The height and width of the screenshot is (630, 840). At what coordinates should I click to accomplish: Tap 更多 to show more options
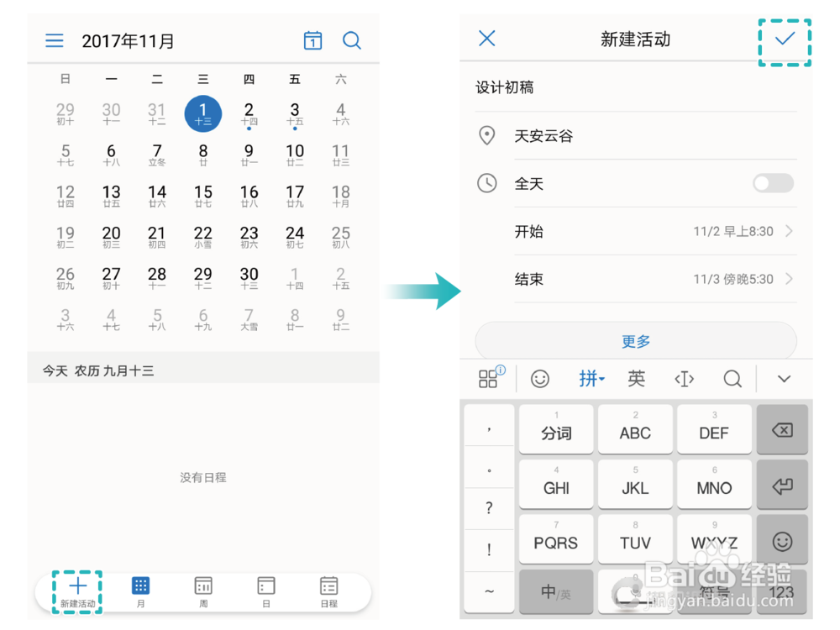635,341
